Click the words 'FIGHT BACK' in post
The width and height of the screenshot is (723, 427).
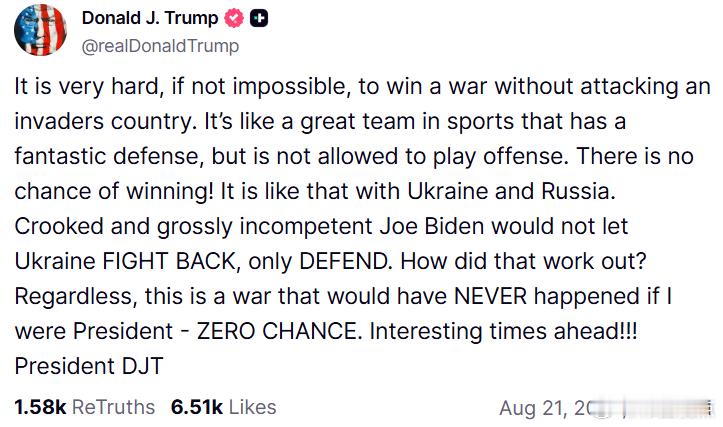point(169,261)
